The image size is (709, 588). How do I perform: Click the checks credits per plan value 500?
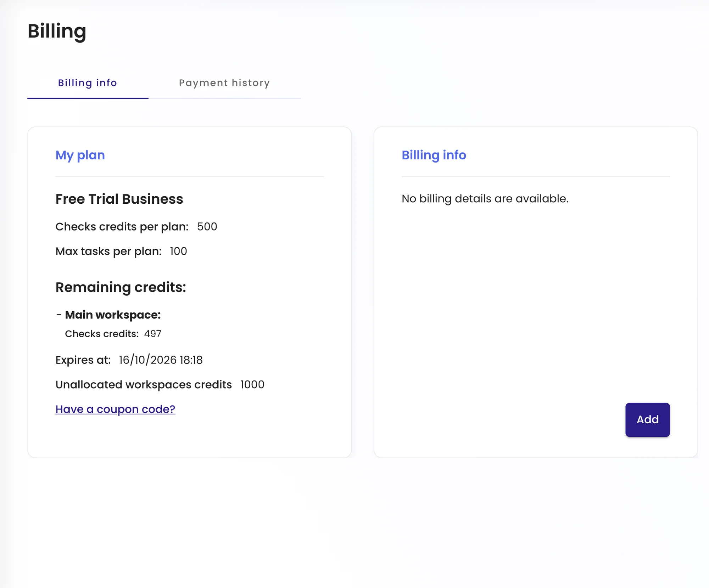click(207, 227)
